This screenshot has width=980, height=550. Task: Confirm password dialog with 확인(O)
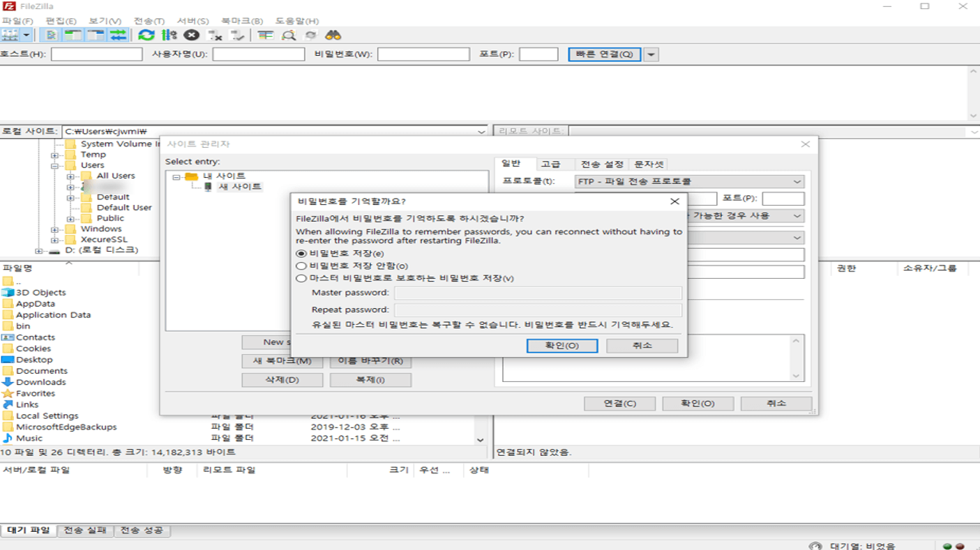click(x=562, y=346)
